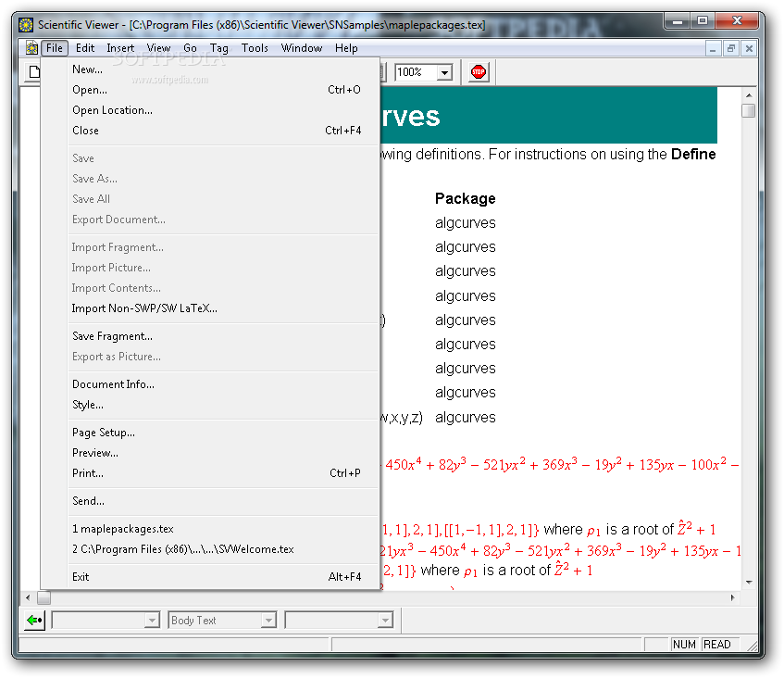Choose Style... in the File menu
This screenshot has width=784, height=678.
[210, 405]
